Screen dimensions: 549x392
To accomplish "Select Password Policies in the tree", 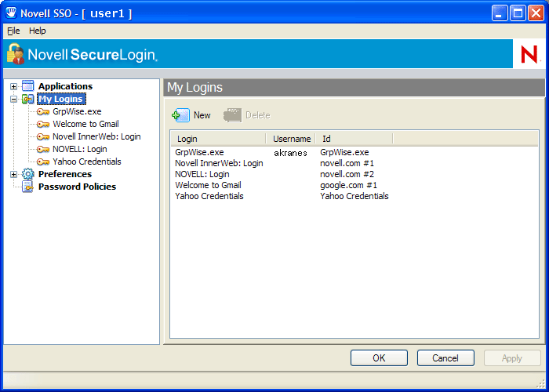I will (77, 187).
